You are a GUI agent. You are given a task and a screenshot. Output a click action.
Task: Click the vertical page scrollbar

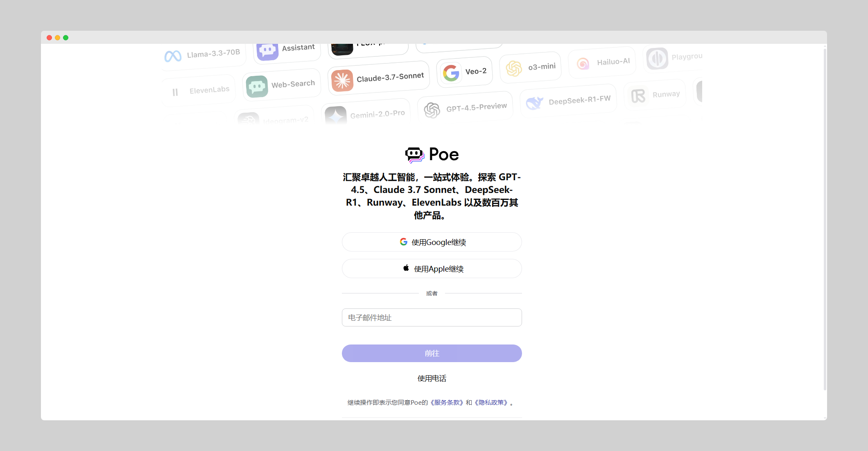coord(825,219)
